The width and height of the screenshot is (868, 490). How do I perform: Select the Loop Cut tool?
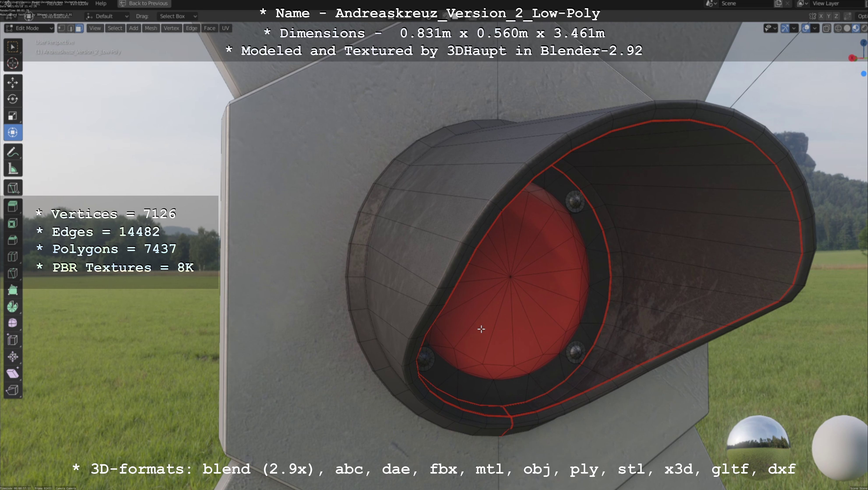(13, 257)
